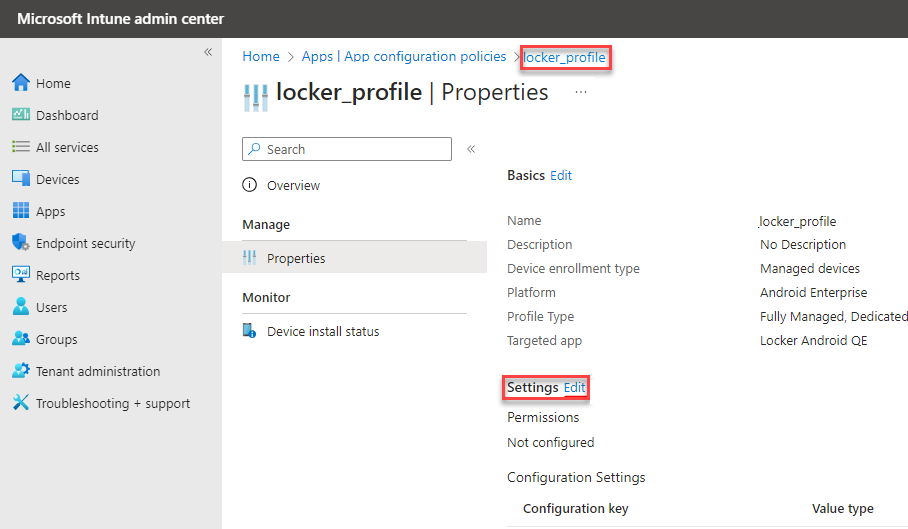The width and height of the screenshot is (908, 529).
Task: Select the Devices monitor icon
Action: pyautogui.click(x=21, y=178)
